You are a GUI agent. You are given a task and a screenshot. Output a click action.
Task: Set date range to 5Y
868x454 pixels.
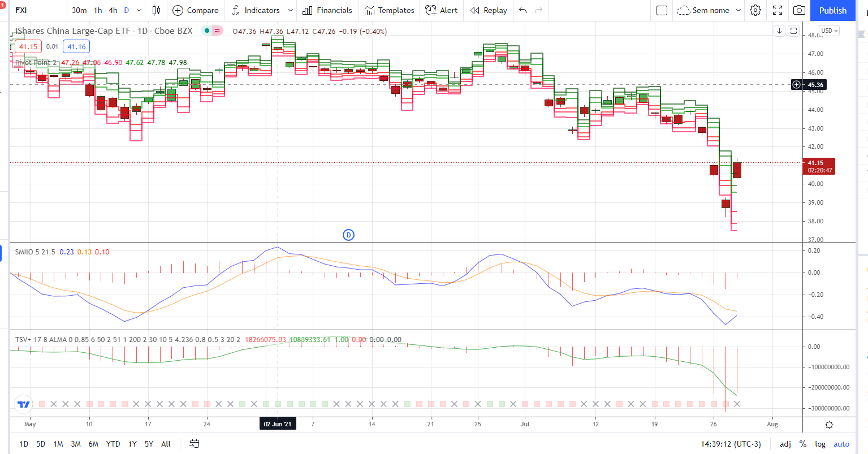pos(149,444)
